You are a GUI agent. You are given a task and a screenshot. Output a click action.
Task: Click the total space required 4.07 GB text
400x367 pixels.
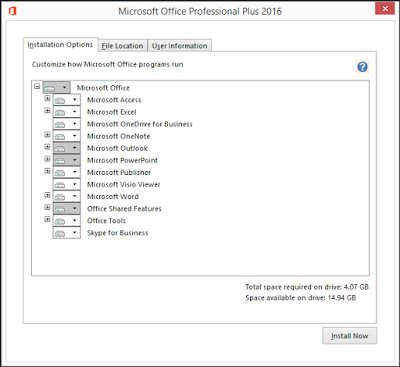tap(307, 287)
